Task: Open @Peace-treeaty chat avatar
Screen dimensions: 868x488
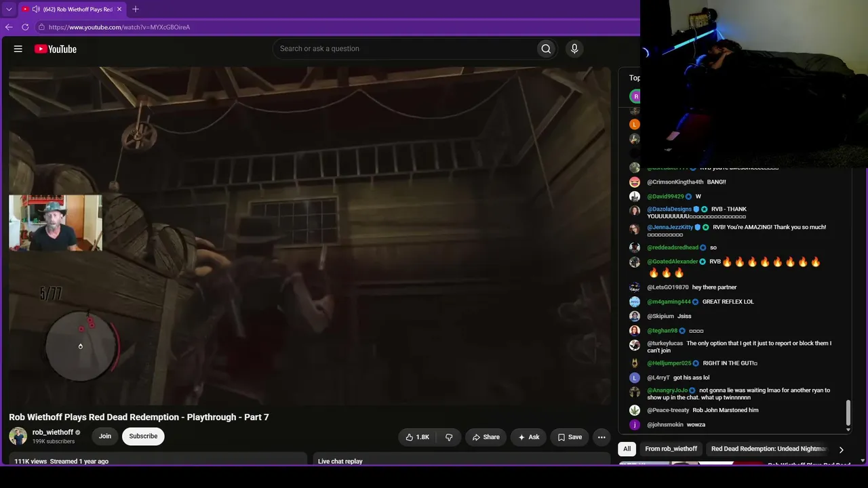Action: click(635, 410)
